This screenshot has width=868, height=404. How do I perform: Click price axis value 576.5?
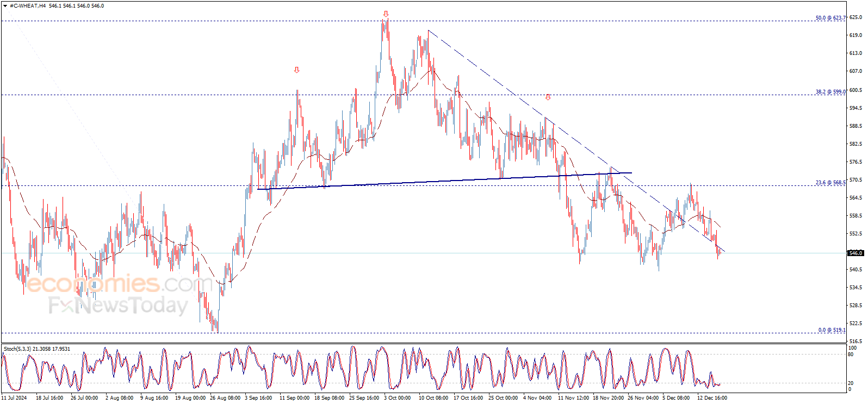click(855, 162)
